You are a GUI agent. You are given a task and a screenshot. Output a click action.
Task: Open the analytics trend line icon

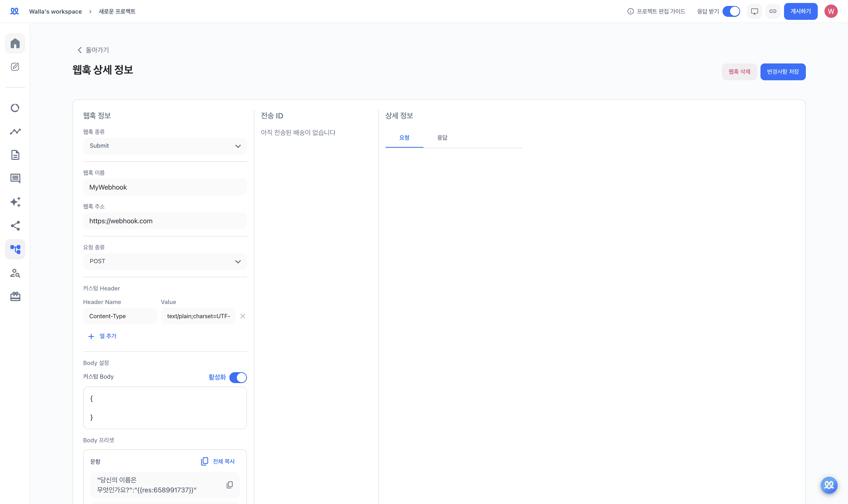[x=15, y=131]
